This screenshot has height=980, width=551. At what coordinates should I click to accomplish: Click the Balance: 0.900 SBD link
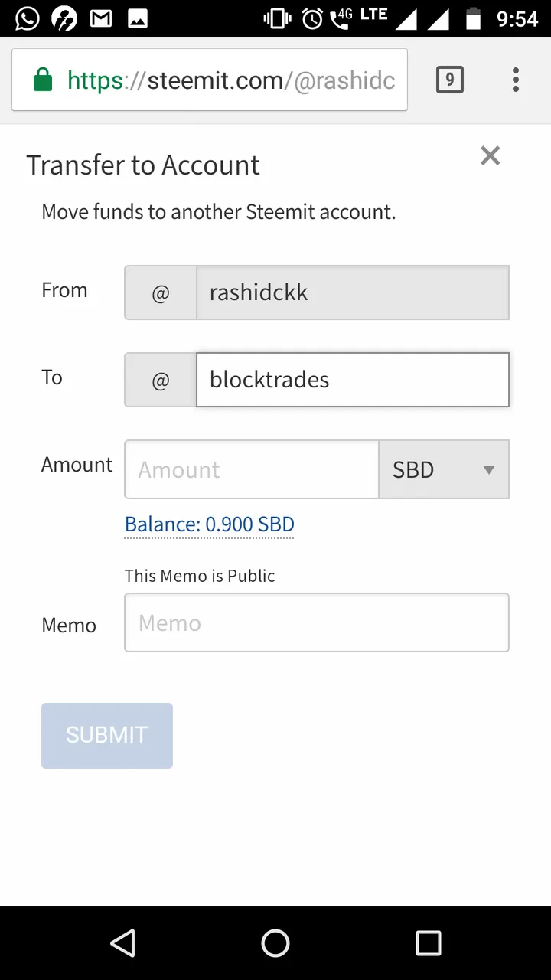click(x=210, y=524)
